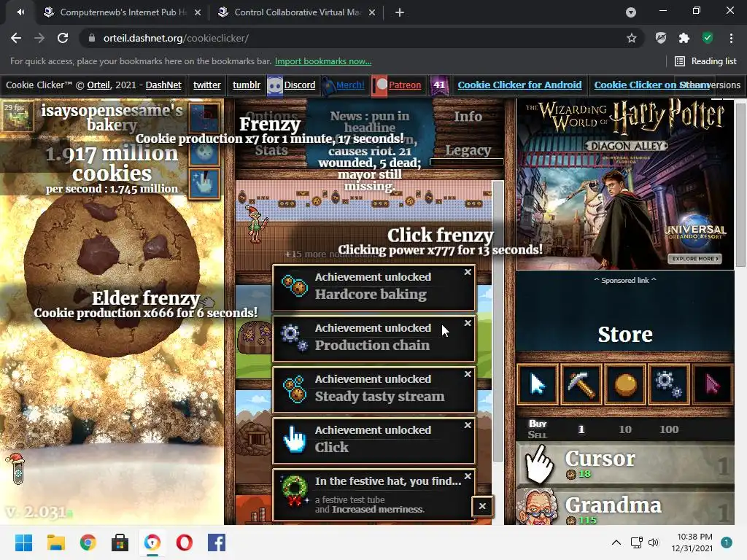The height and width of the screenshot is (560, 747).
Task: Close the Steady tasty stream notification
Action: (468, 374)
